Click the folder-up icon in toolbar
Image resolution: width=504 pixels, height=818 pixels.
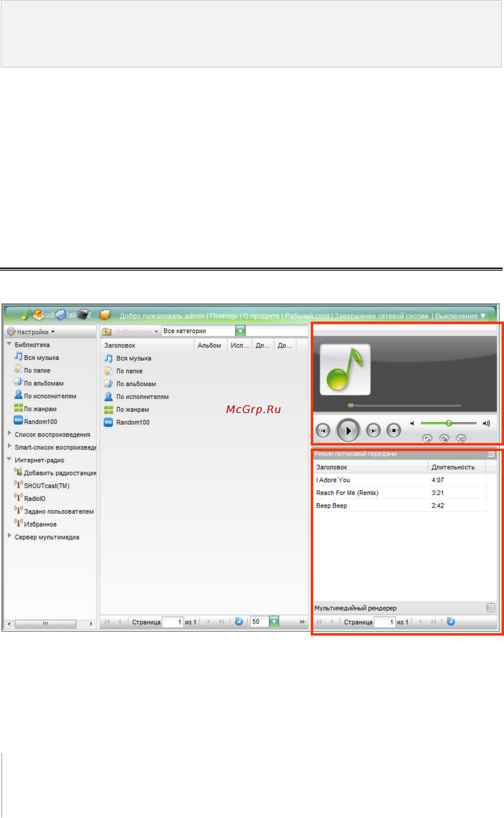(107, 332)
